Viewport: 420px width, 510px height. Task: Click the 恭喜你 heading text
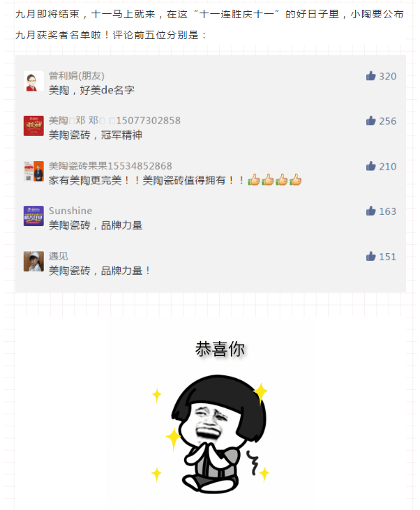click(x=220, y=349)
